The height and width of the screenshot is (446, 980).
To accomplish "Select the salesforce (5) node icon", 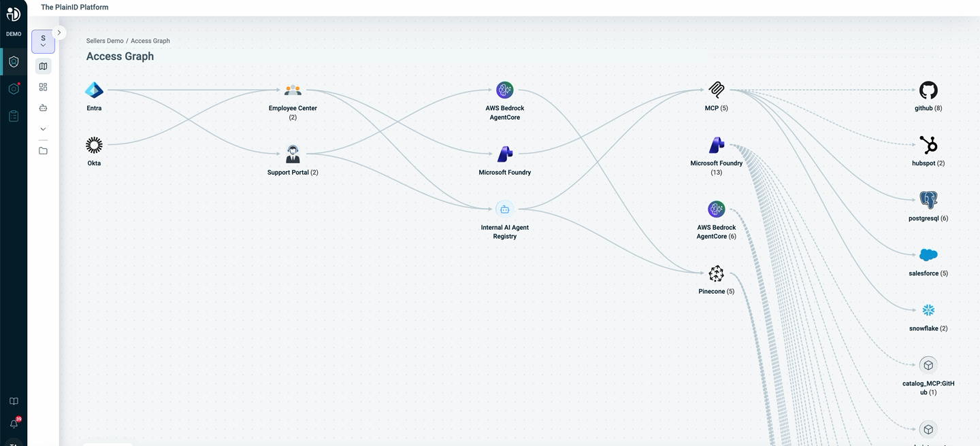I will [x=928, y=255].
